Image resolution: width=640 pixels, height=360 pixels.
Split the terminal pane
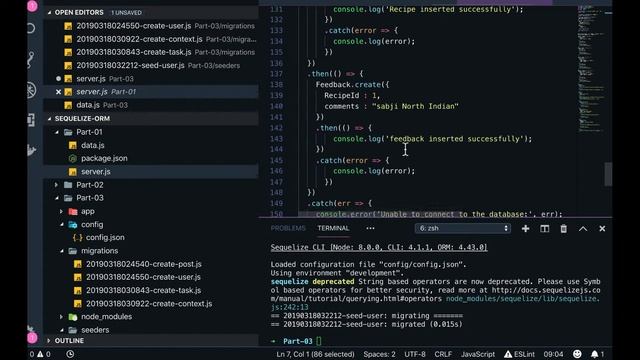(x=544, y=229)
